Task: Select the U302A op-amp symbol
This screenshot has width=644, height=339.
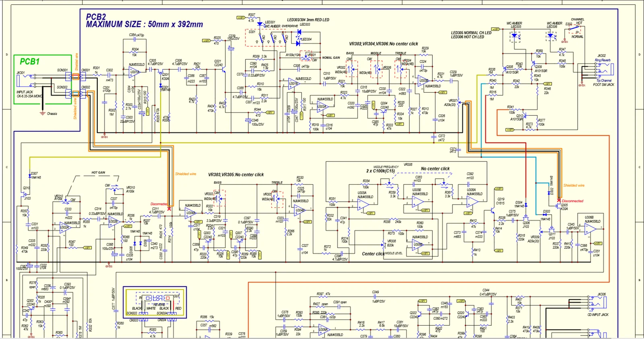Action: pyautogui.click(x=65, y=228)
